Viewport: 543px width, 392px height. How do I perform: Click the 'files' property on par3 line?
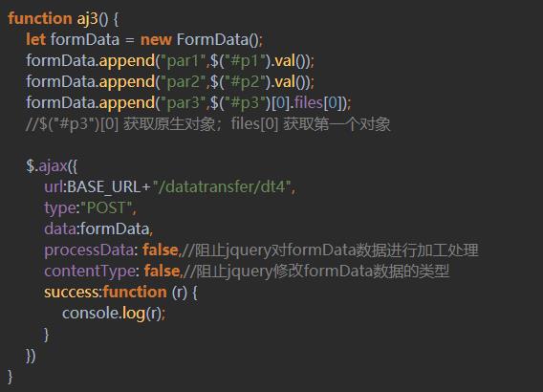coord(309,102)
